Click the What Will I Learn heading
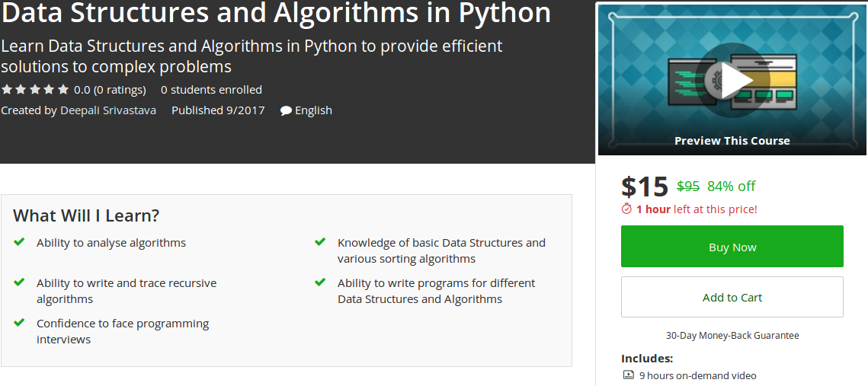Viewport: 868px width, 386px height. tap(86, 215)
